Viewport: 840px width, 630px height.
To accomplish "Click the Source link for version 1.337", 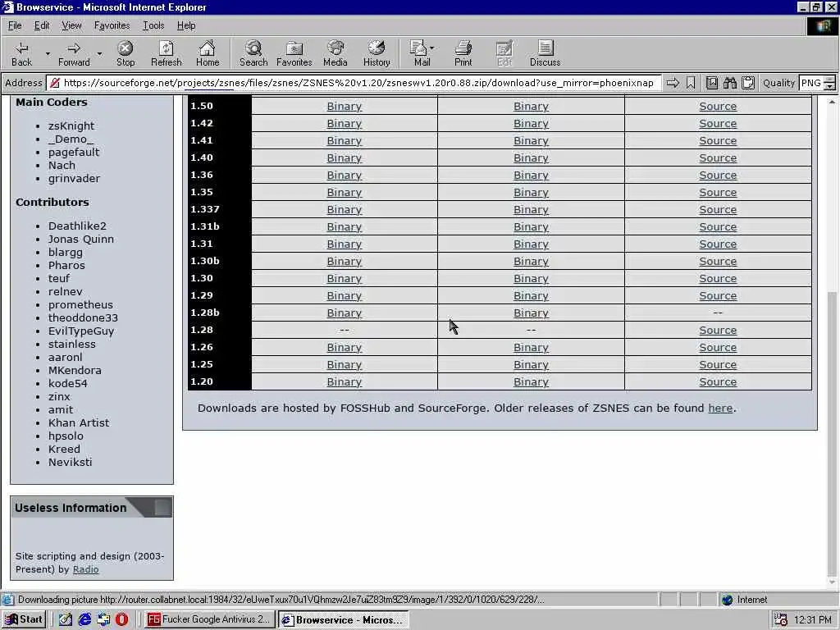I will click(717, 209).
